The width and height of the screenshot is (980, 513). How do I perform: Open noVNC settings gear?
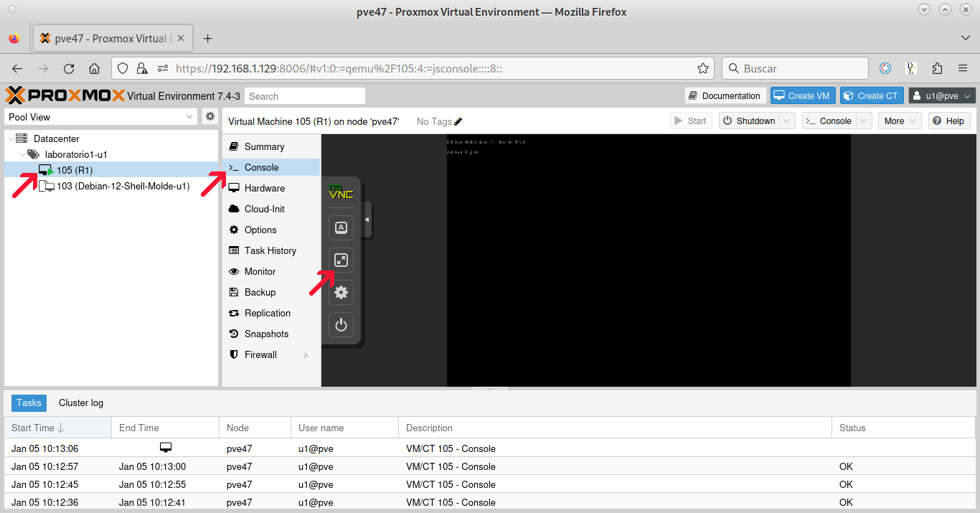click(x=341, y=292)
